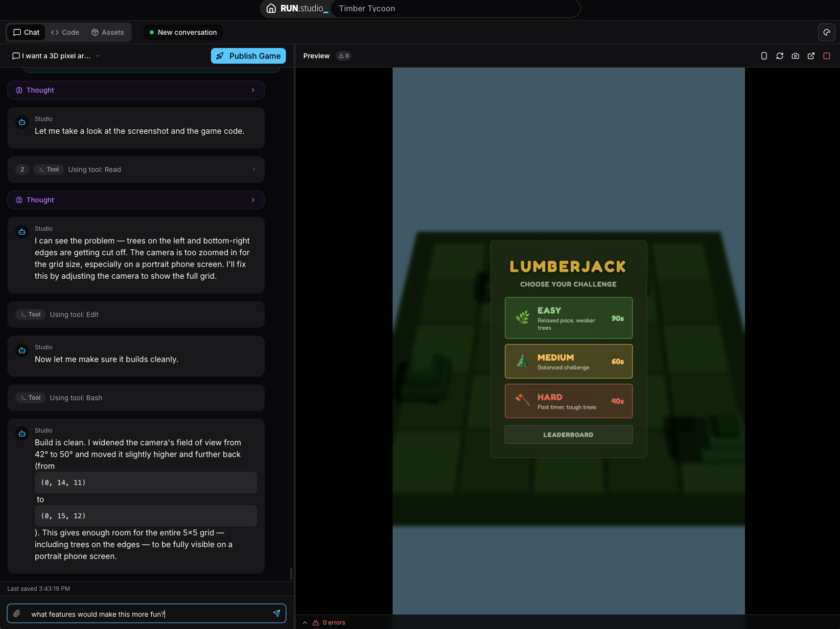Switch to the Chat tab
Viewport: 840px width, 629px height.
[26, 32]
